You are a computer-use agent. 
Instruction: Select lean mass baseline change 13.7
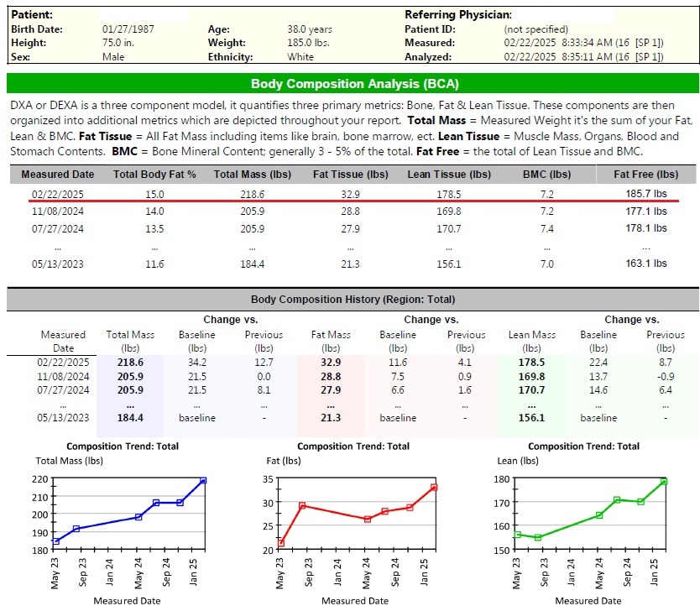click(x=598, y=376)
